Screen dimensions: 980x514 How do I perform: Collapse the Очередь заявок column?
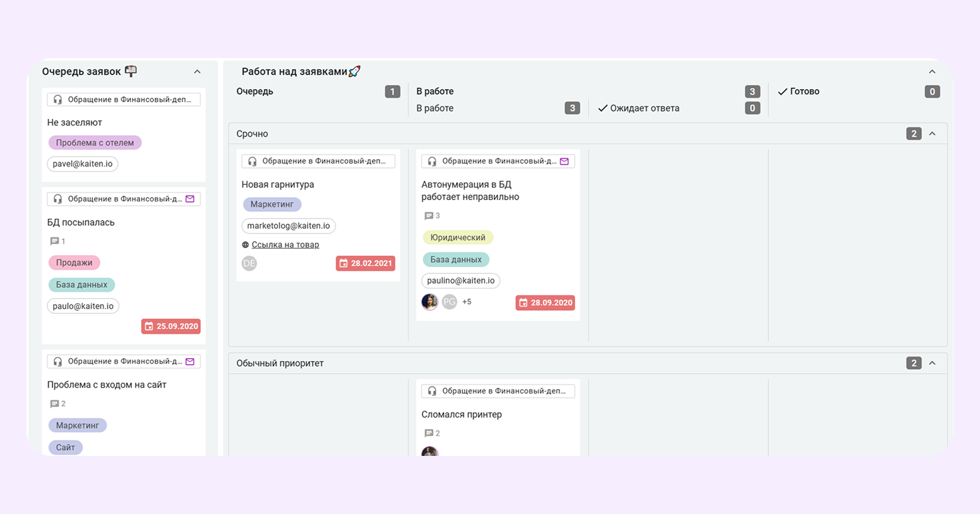(197, 72)
